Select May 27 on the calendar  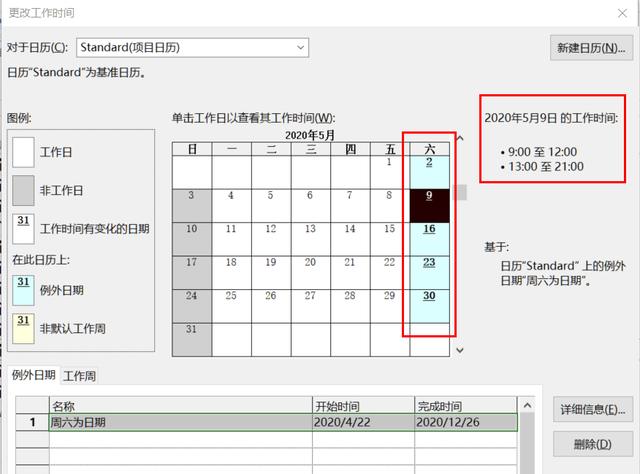pyautogui.click(x=311, y=306)
